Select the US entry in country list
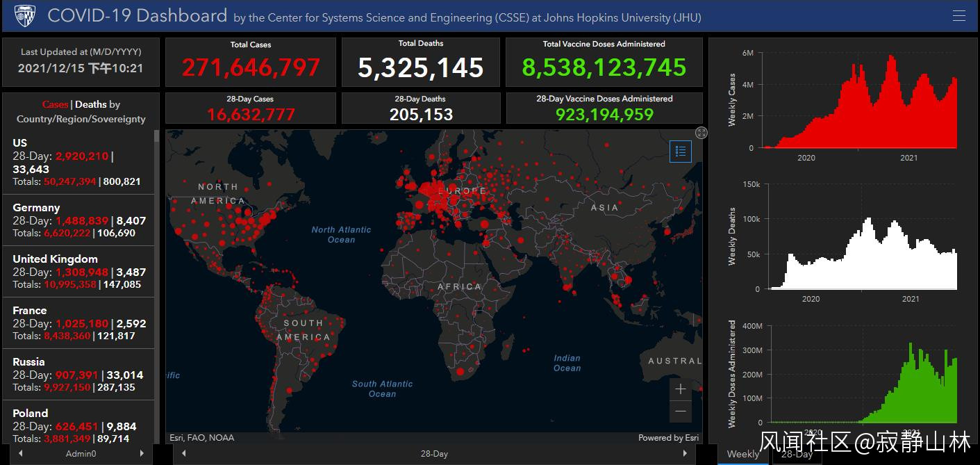 click(x=78, y=162)
